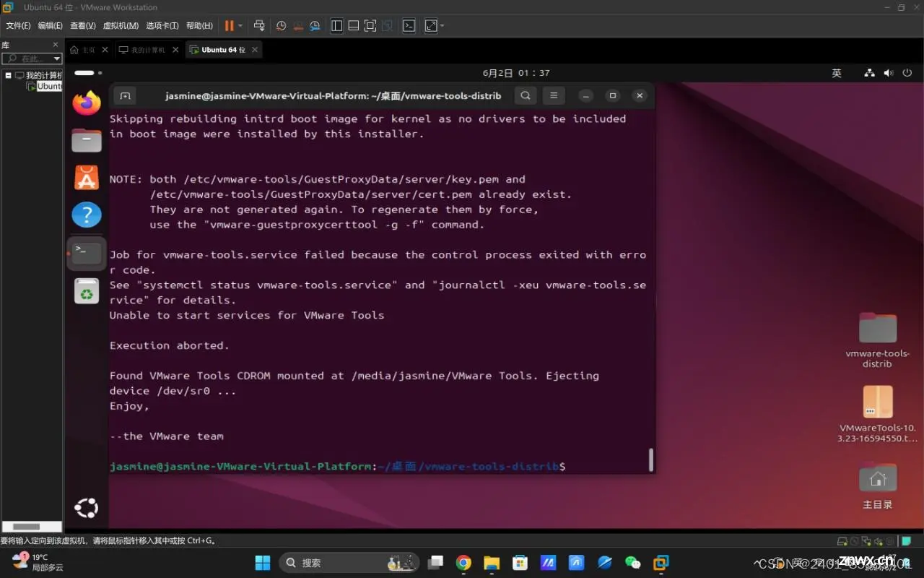Open the snapshot manager toolbar icon
The image size is (924, 578).
point(315,25)
